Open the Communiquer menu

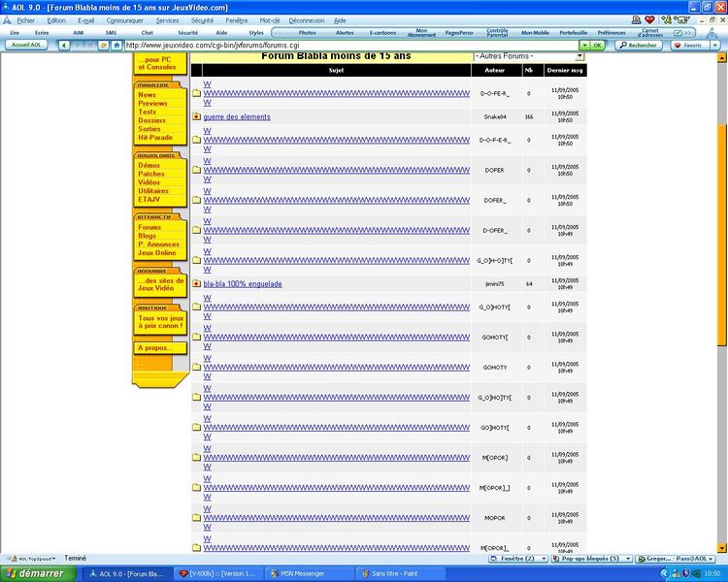(x=124, y=19)
